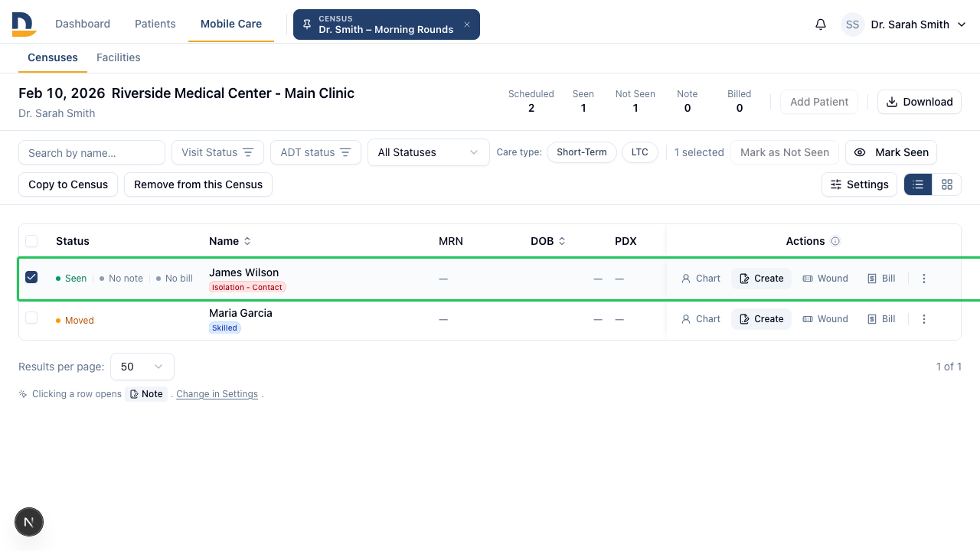Screen dimensions: 980x551
Task: Click the eye Mark Seen button
Action: [891, 152]
